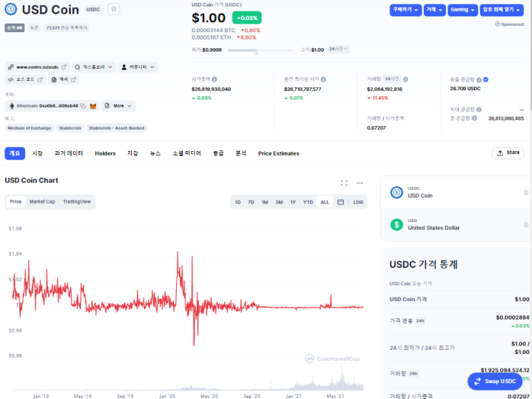Open the Price Estimates tab
Image resolution: width=532 pixels, height=399 pixels.
tap(279, 153)
